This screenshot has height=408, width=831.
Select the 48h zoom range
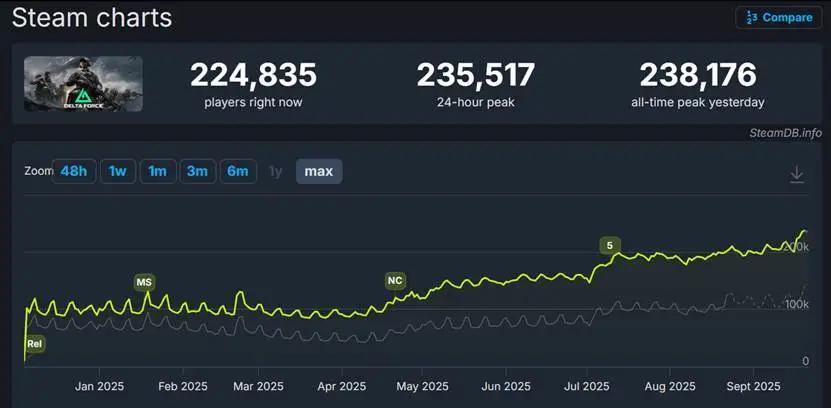pyautogui.click(x=74, y=171)
